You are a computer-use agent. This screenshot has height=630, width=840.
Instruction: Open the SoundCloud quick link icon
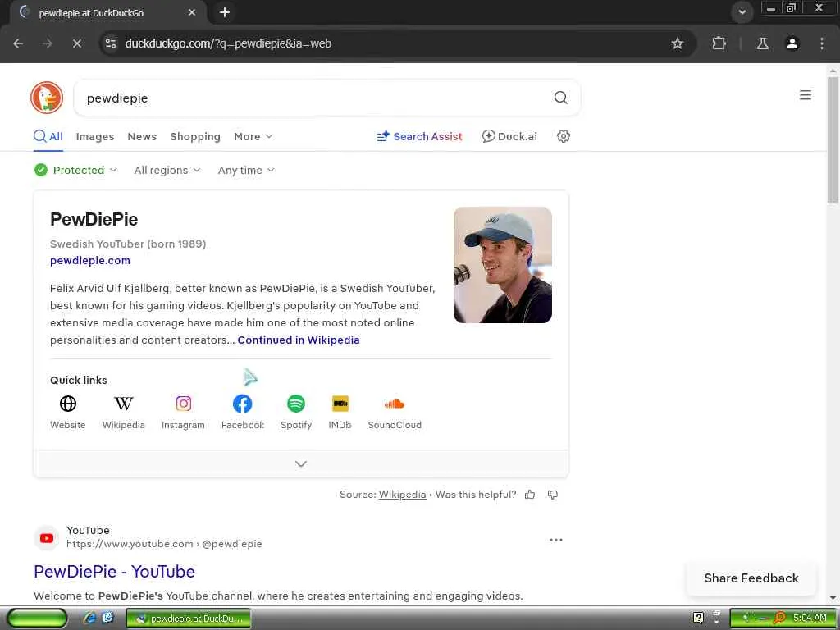pos(395,404)
